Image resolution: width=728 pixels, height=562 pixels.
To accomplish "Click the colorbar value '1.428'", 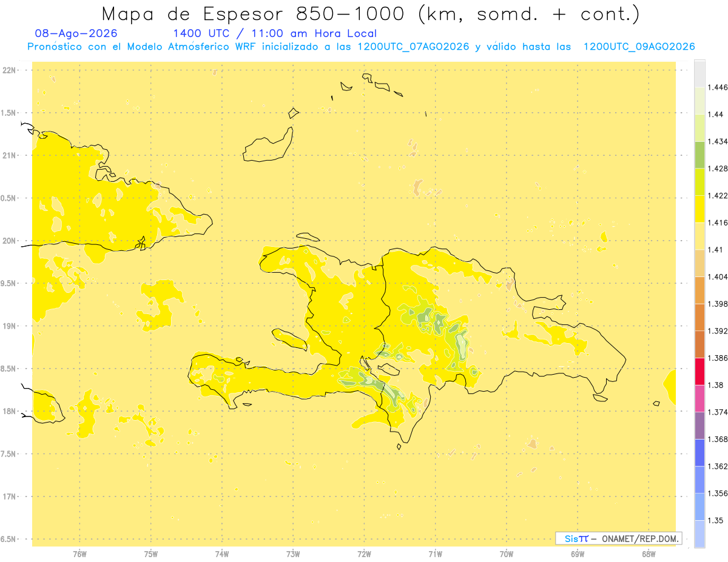I will coord(718,169).
